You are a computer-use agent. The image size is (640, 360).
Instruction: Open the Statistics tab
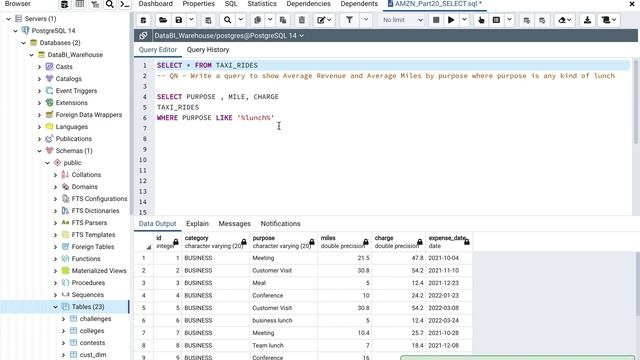(x=262, y=4)
